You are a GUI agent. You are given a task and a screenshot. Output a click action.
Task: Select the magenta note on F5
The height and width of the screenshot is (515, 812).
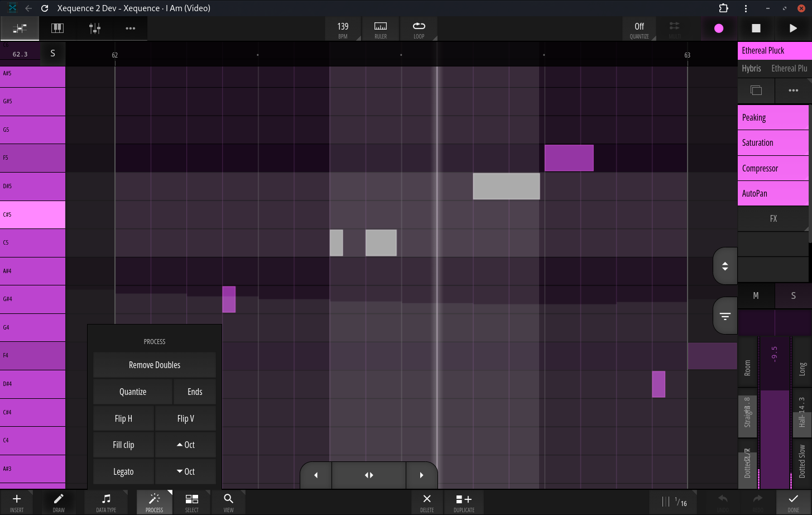point(569,158)
